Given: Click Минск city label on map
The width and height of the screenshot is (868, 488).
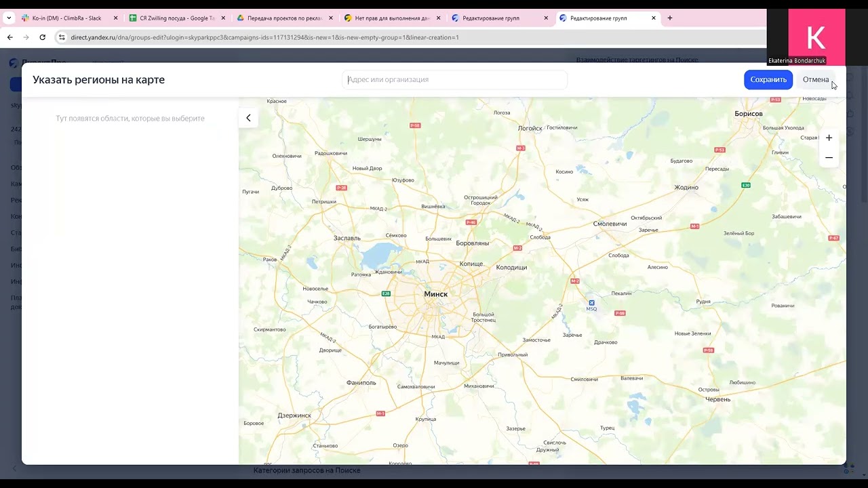Looking at the screenshot, I should (x=435, y=294).
